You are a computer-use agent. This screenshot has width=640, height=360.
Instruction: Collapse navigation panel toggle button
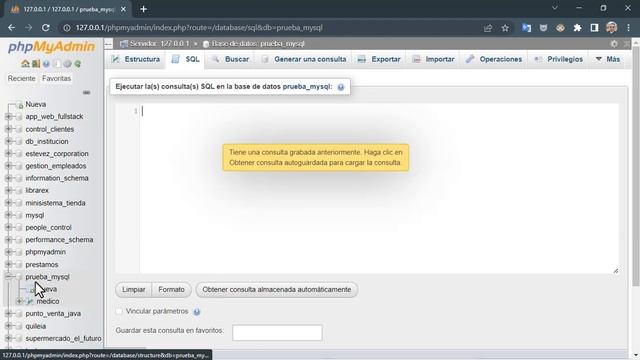click(x=108, y=44)
